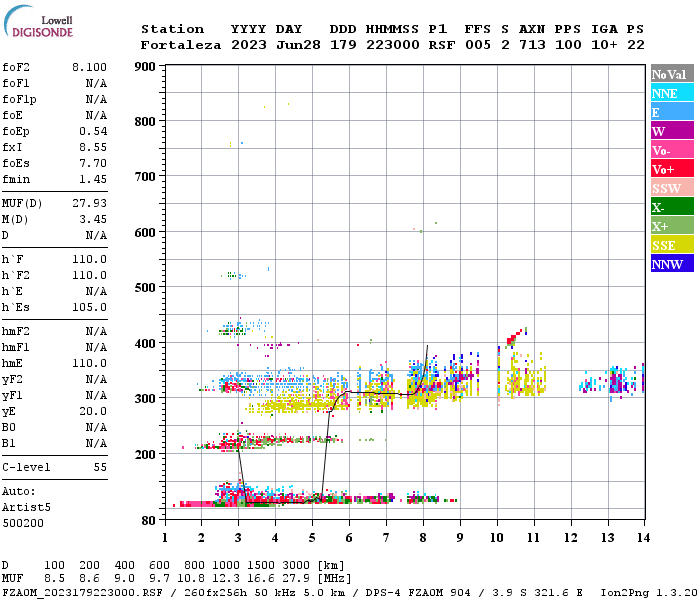Select the NNW dark blue legend swatch
700x600 pixels.
tap(672, 264)
